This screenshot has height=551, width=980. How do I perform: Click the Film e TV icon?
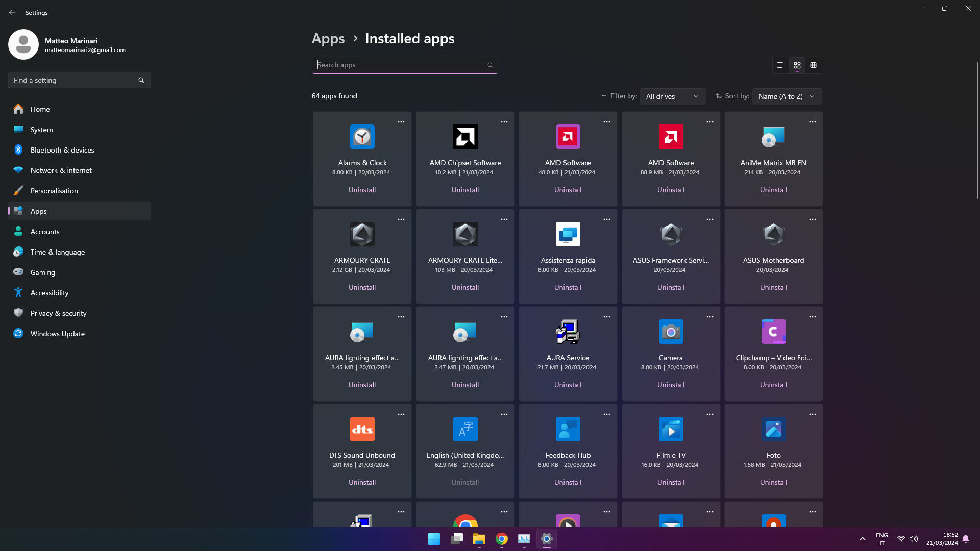[671, 429]
